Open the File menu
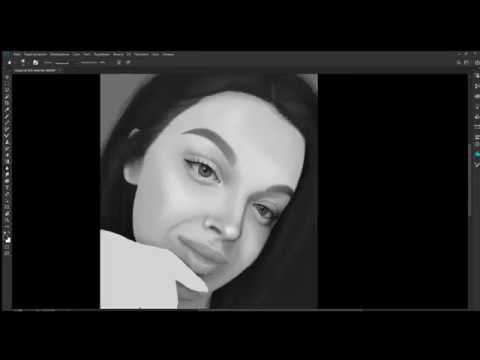The height and width of the screenshot is (360, 480). [x=17, y=54]
